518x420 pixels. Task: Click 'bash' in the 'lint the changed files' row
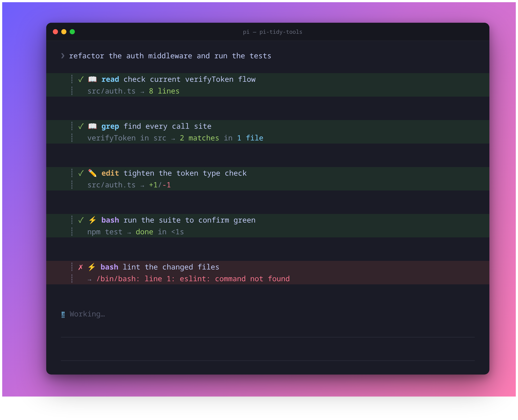pyautogui.click(x=109, y=267)
